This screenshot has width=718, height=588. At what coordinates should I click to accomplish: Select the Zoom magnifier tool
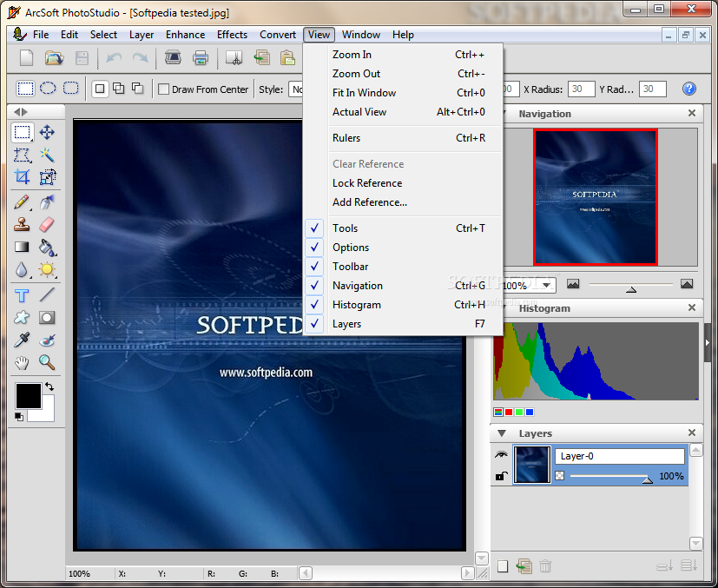point(47,363)
